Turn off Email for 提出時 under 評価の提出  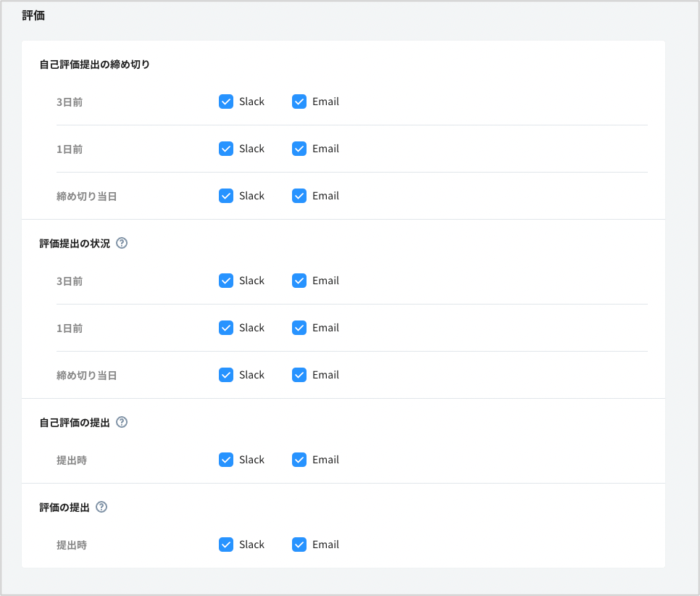299,545
